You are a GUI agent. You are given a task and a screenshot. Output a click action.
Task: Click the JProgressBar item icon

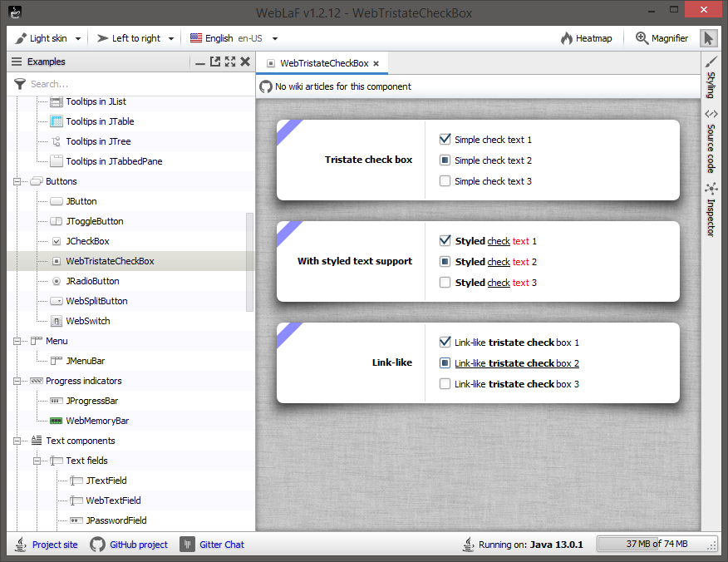click(x=57, y=401)
